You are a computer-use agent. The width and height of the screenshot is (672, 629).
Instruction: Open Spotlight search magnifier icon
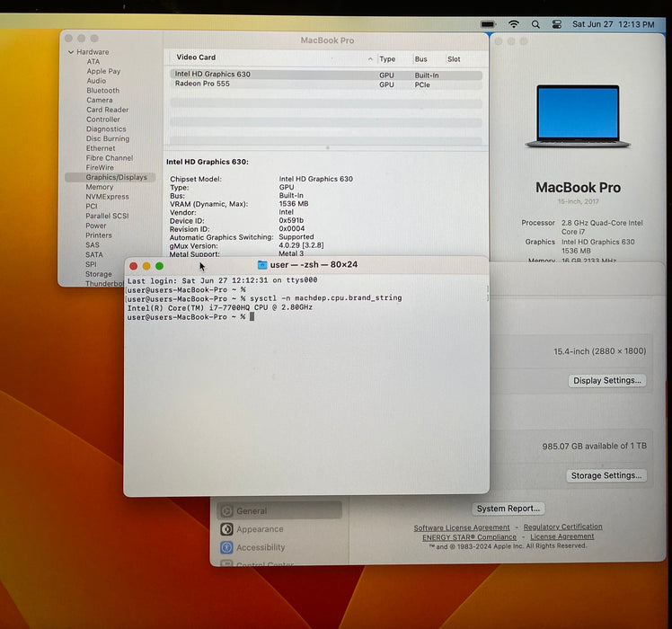(535, 24)
